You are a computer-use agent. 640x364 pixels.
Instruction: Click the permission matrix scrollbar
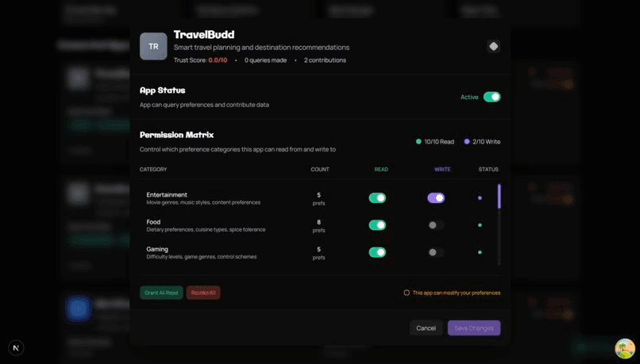[499, 196]
